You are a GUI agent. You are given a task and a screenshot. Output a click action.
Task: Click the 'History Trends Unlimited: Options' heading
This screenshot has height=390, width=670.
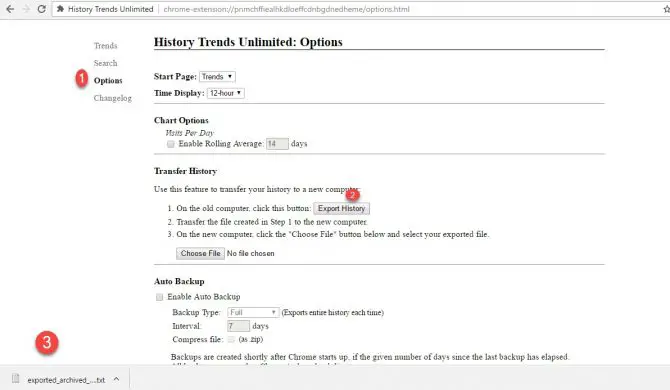[x=248, y=42]
